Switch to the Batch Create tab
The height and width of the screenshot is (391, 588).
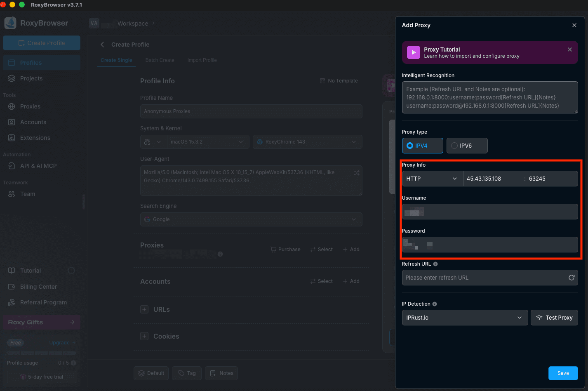click(x=160, y=60)
